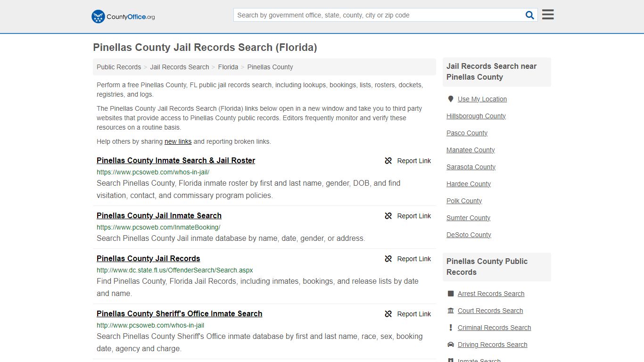Open Manatee County link
The height and width of the screenshot is (362, 644).
tap(471, 150)
